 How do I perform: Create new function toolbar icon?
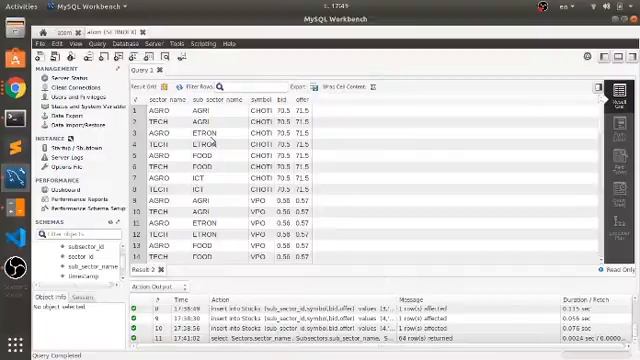(x=149, y=57)
